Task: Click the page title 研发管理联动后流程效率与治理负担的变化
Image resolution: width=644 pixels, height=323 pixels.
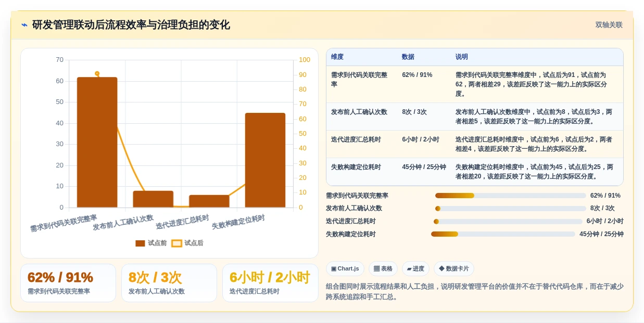Action: pos(131,25)
